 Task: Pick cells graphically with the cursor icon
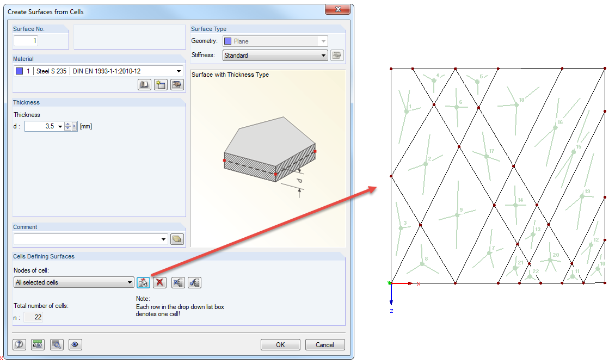tap(143, 282)
